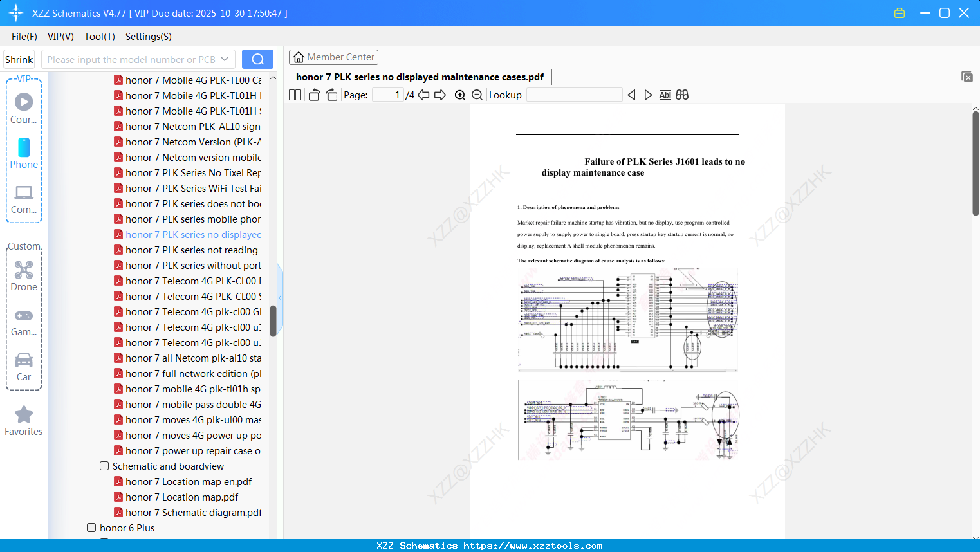Click the xzztools.com link in status bar
The image size is (980, 552).
pyautogui.click(x=533, y=546)
